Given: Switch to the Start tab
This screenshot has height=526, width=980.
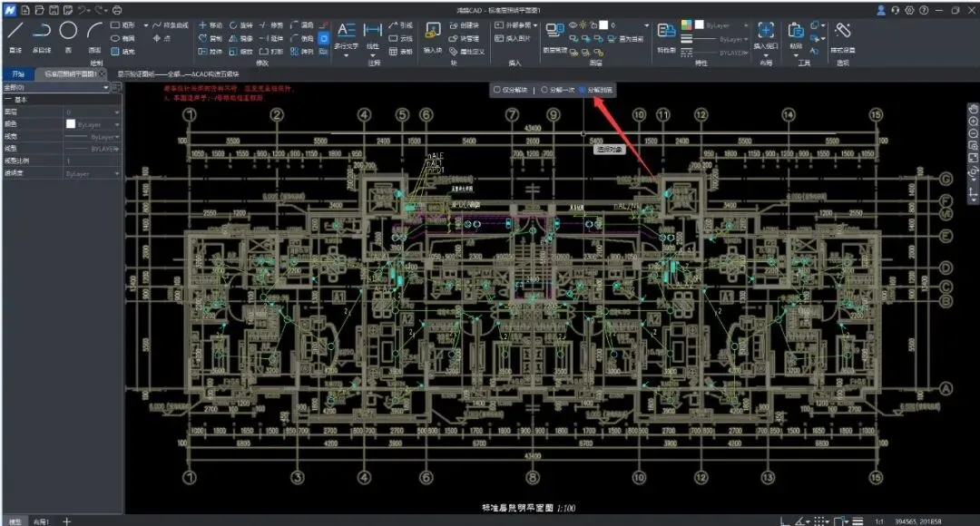Looking at the screenshot, I should coord(18,73).
